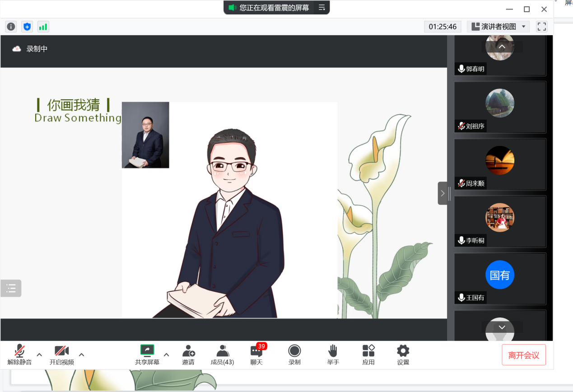Screen dimensions: 573x392
Task: Open the 演讲者视图 view dropdown
Action: point(498,27)
